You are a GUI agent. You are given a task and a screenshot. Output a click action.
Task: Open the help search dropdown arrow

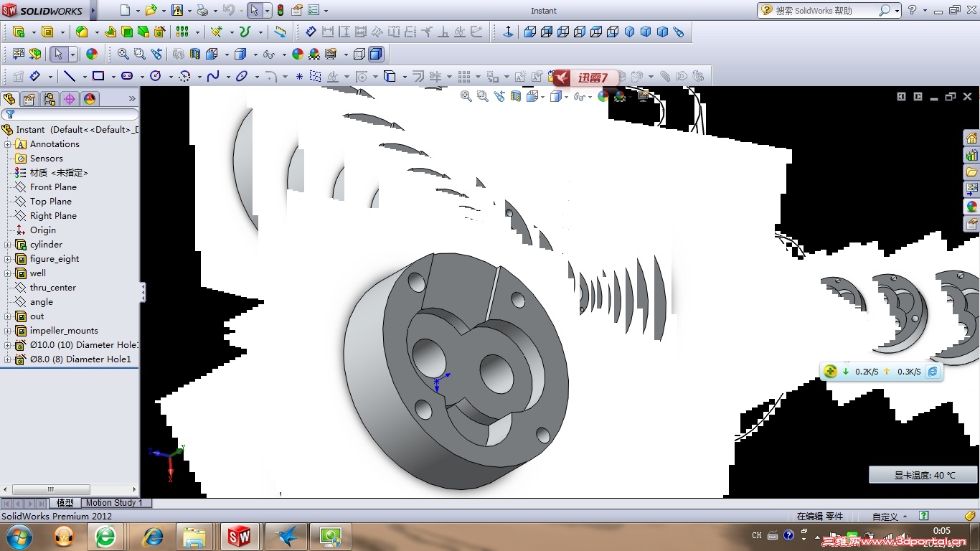point(897,10)
